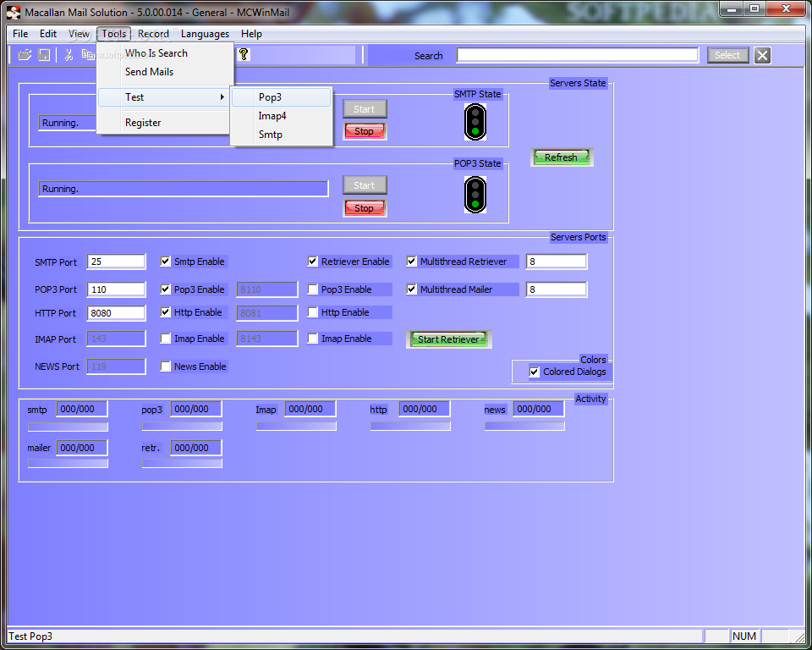This screenshot has height=650, width=812.
Task: Toggle the Colored Dialogs checkbox
Action: pos(534,372)
